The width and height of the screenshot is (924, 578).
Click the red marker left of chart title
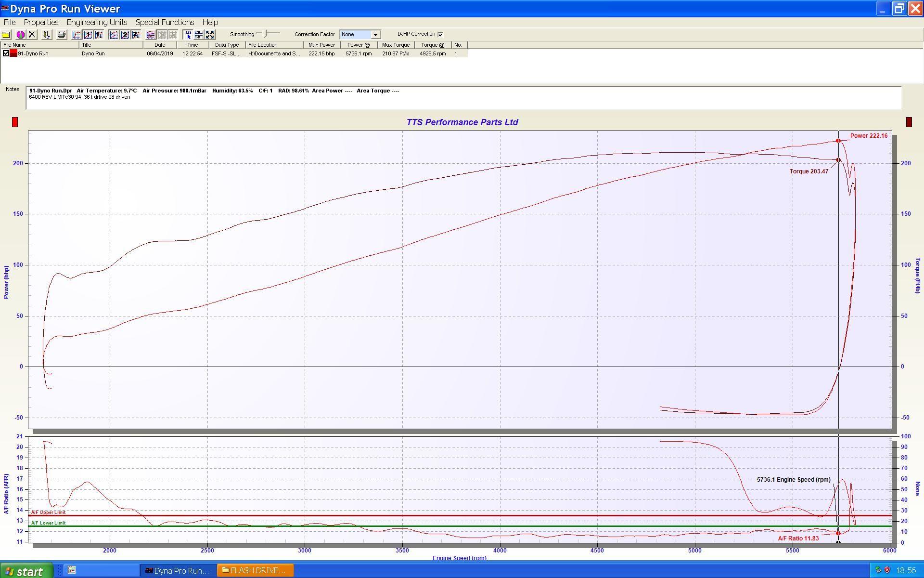click(x=15, y=122)
